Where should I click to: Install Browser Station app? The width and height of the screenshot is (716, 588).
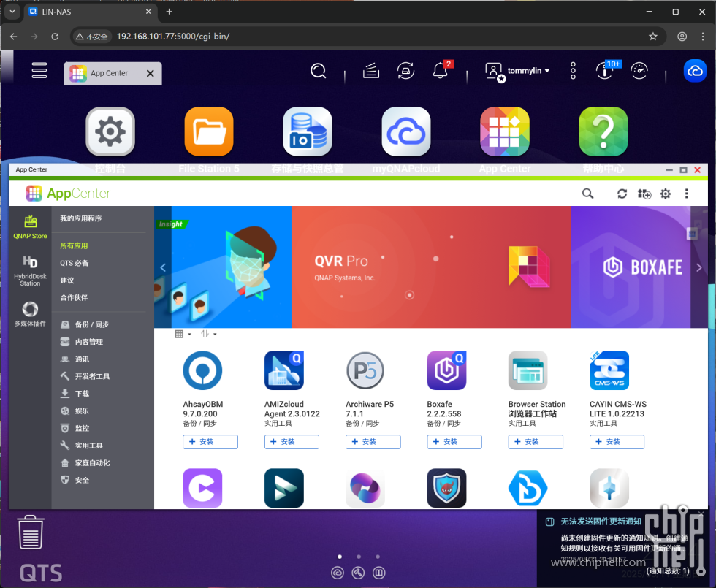pos(536,442)
